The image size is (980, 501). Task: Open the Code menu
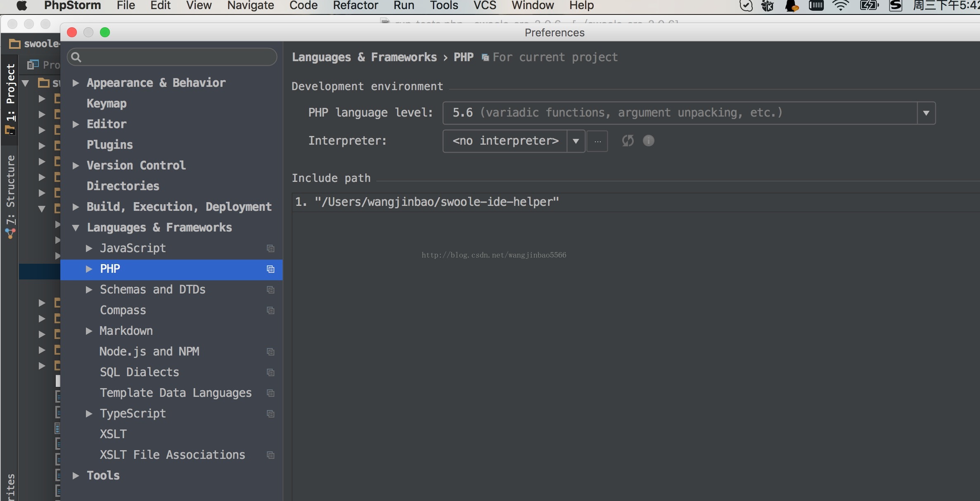tap(304, 6)
